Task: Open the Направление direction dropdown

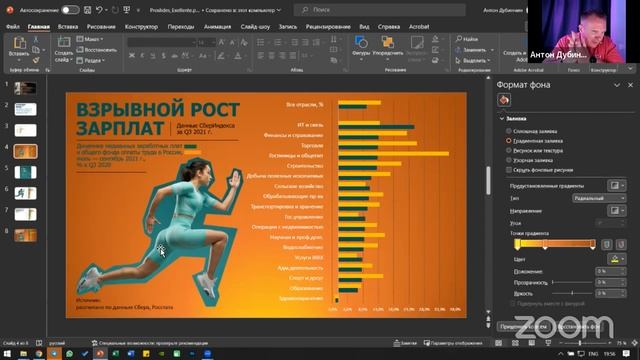Action: tap(616, 211)
